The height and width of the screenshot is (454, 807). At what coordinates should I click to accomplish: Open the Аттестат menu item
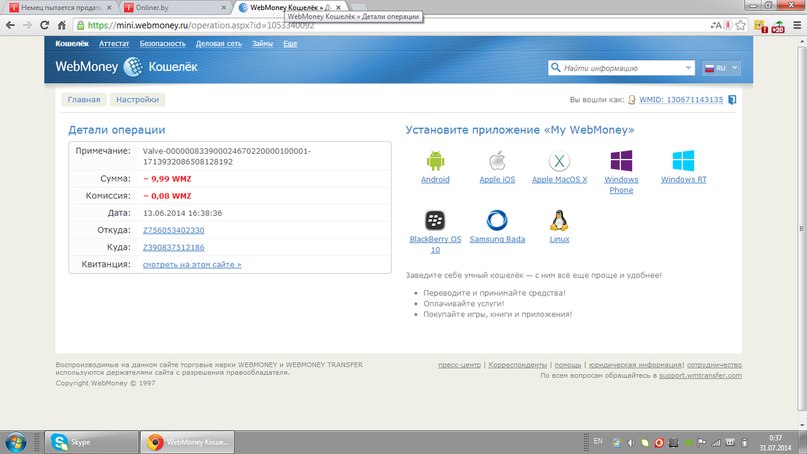(x=114, y=44)
